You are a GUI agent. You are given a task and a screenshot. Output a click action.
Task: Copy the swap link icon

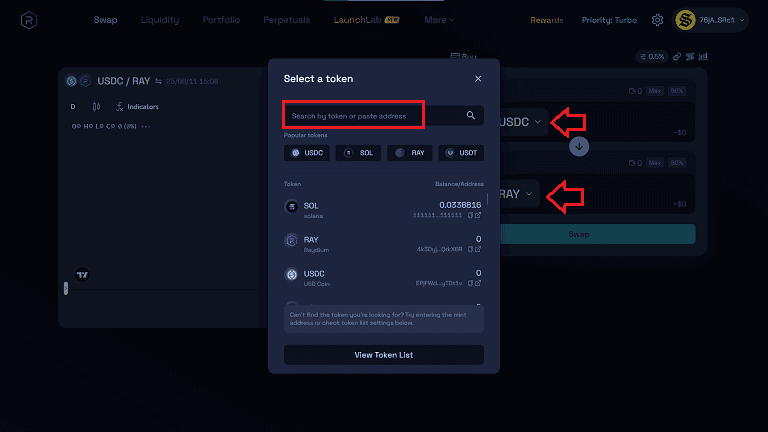coord(677,56)
